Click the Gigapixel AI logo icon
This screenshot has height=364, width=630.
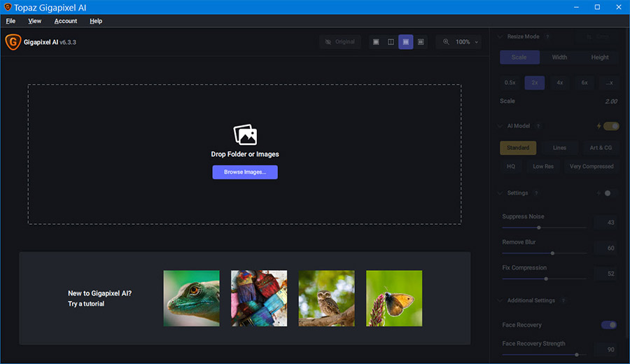pyautogui.click(x=13, y=42)
